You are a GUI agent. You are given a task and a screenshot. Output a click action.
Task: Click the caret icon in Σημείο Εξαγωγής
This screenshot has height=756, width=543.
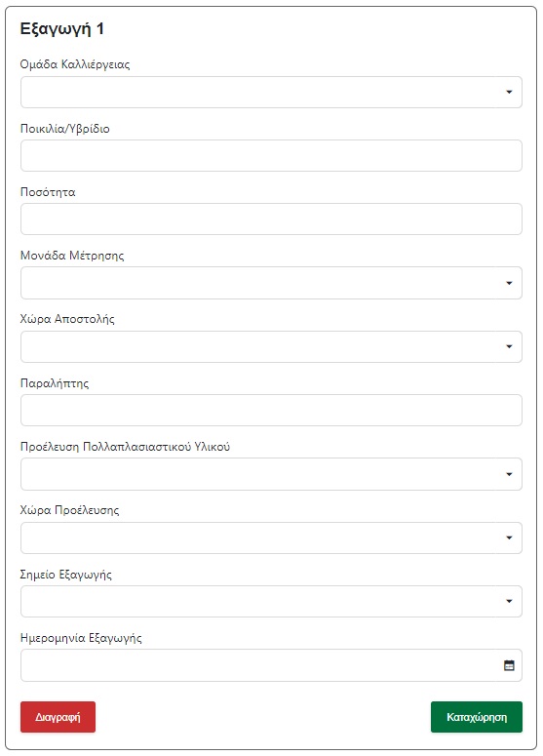pos(509,601)
